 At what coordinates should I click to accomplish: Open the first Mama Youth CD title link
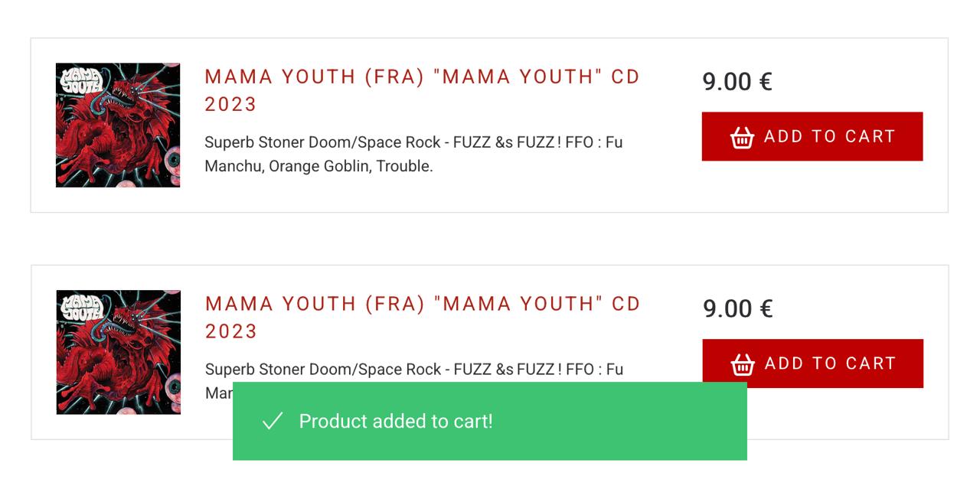point(422,77)
